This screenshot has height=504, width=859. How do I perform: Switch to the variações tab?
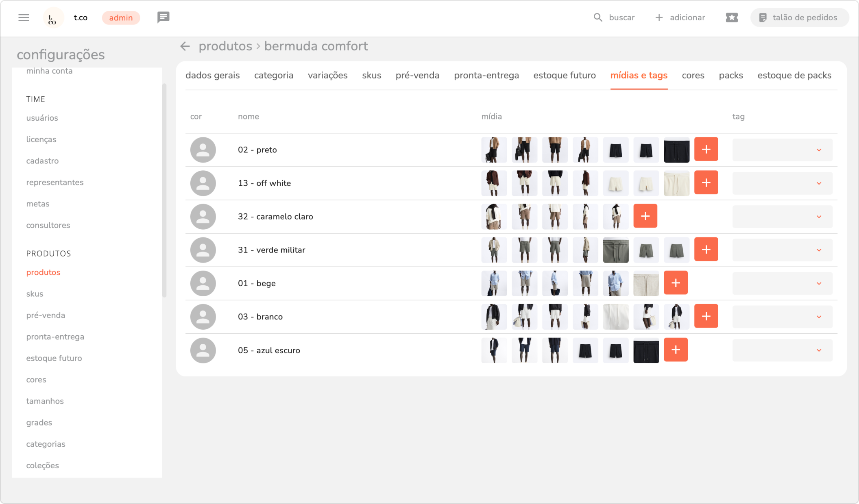[x=327, y=76]
